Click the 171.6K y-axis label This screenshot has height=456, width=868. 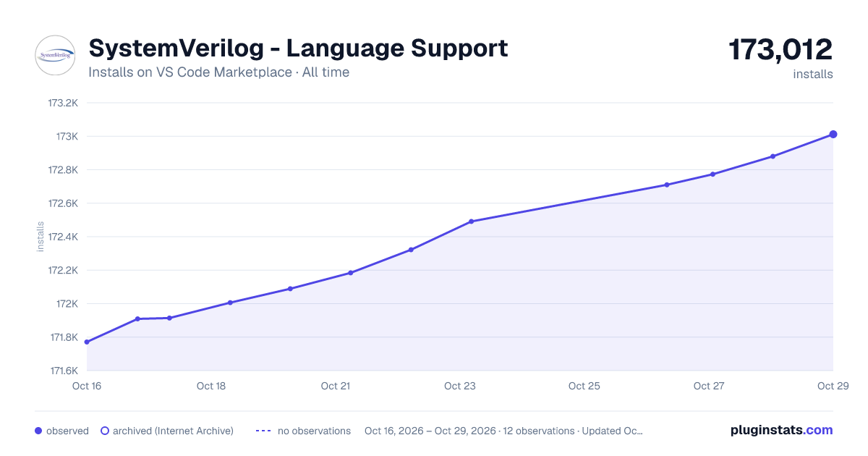64,371
